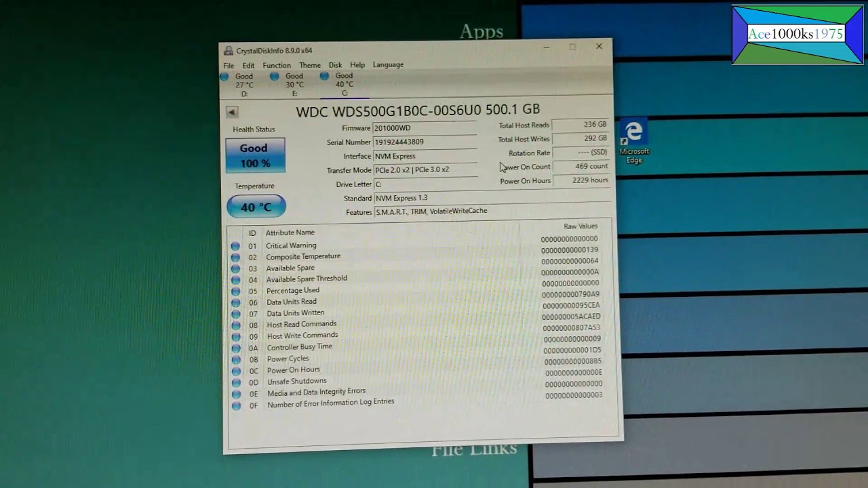Open the Language menu
Viewport: 868px width, 488px height.
click(x=388, y=64)
